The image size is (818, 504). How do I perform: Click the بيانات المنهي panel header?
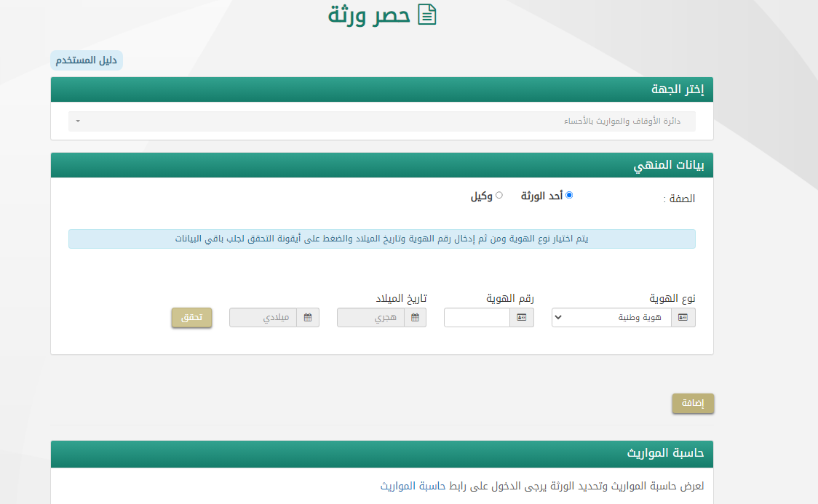pyautogui.click(x=381, y=165)
